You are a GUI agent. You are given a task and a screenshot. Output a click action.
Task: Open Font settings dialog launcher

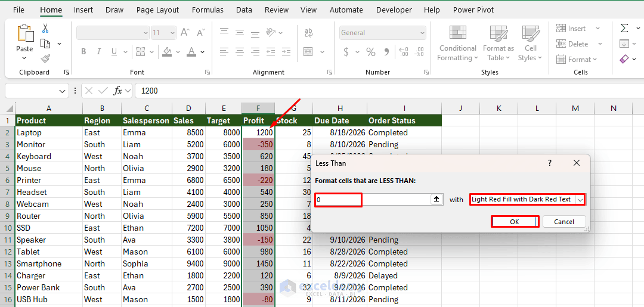point(208,72)
